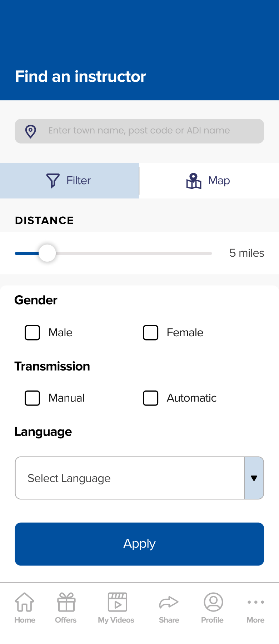
Task: Tick the Female gender checkbox
Action: [151, 333]
